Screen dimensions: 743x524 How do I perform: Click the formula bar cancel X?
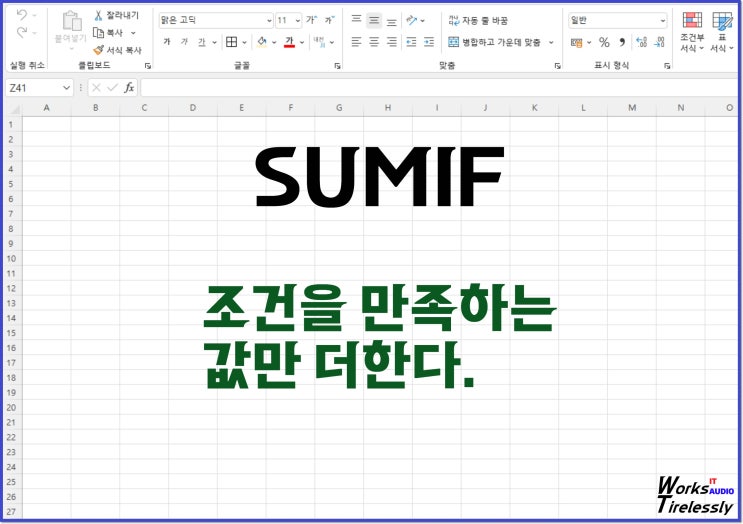pyautogui.click(x=96, y=88)
